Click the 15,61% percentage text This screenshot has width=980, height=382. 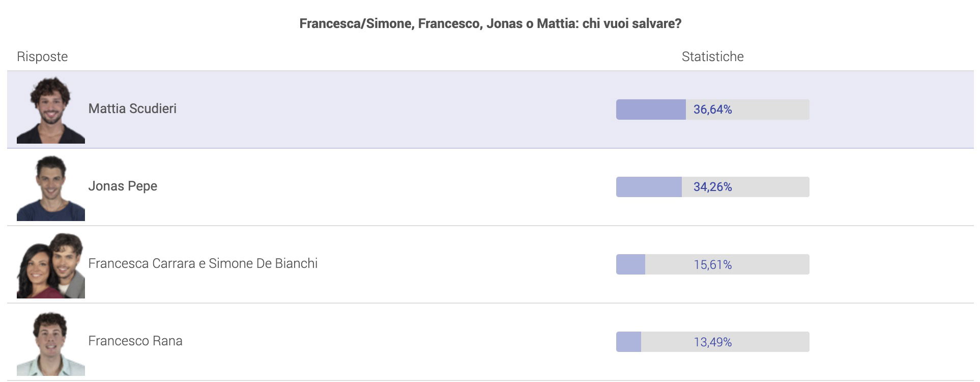pos(712,265)
